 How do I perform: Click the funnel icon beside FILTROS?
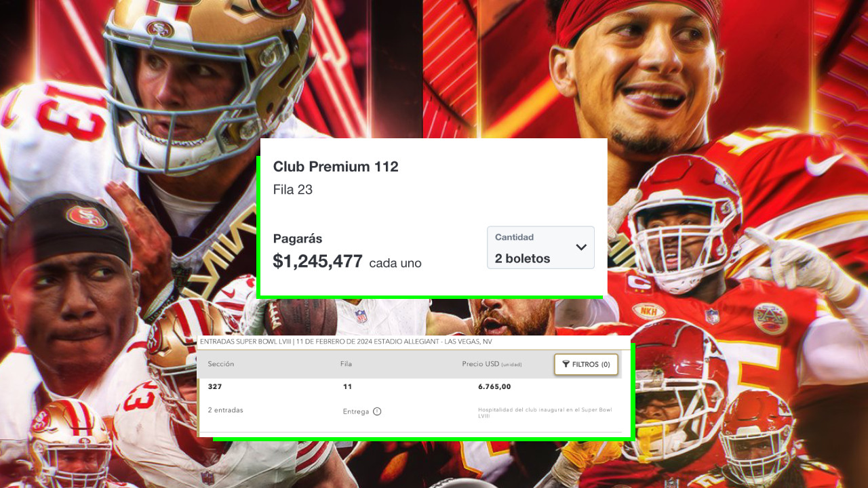point(566,364)
